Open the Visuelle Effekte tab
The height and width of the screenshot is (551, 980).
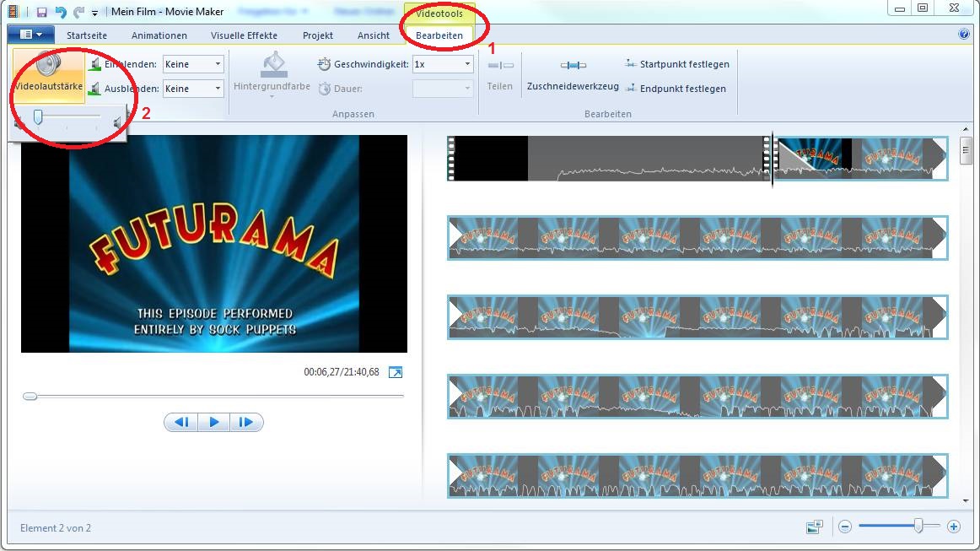243,35
